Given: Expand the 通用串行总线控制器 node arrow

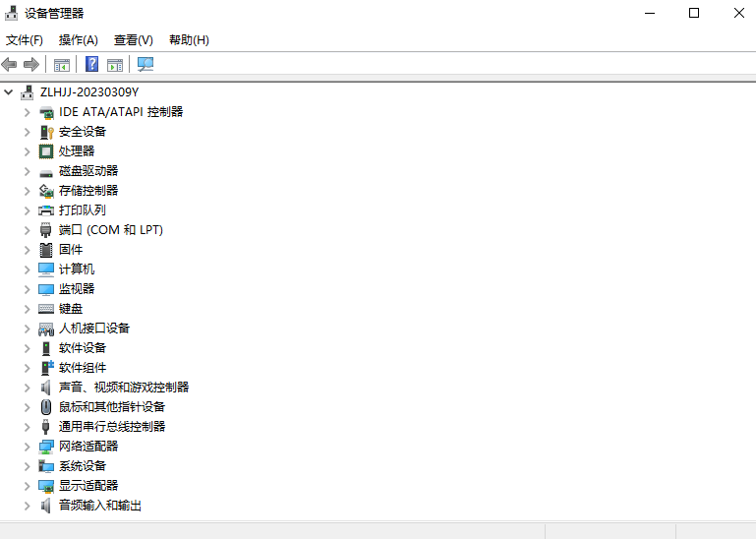Looking at the screenshot, I should [28, 427].
